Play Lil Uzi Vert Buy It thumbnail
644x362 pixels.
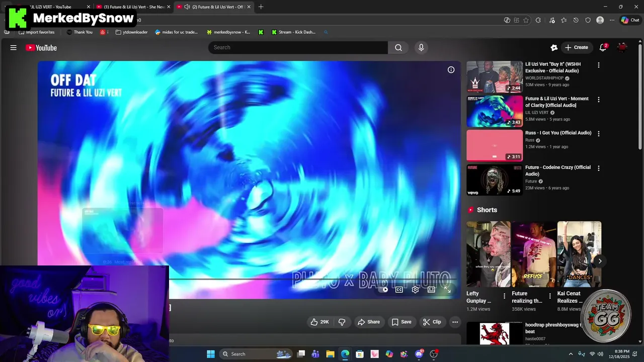[495, 77]
